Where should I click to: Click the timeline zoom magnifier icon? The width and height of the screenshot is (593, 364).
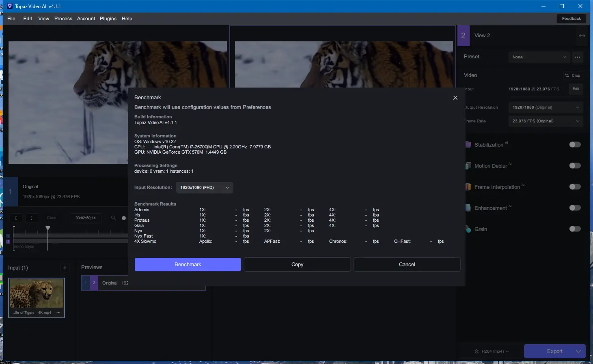113,218
